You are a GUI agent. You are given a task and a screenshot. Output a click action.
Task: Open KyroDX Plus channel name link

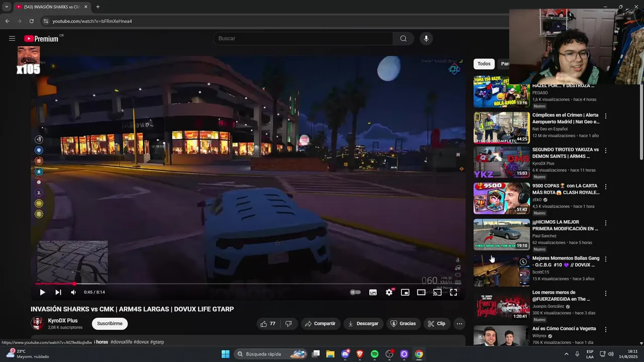tap(63, 320)
